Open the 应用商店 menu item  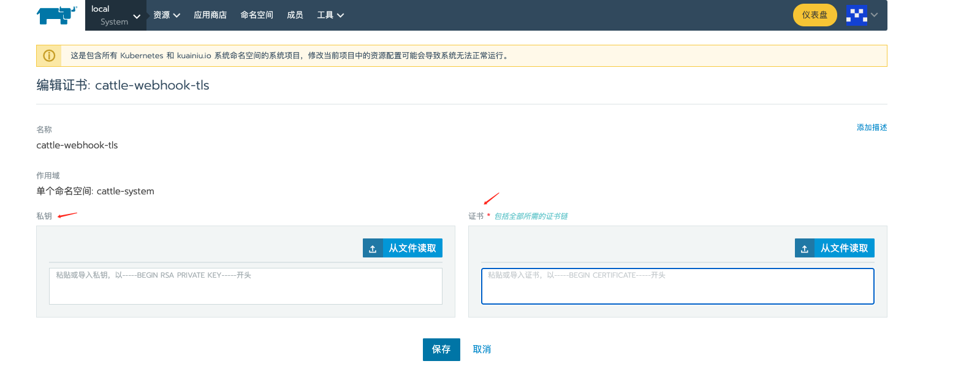tap(210, 15)
